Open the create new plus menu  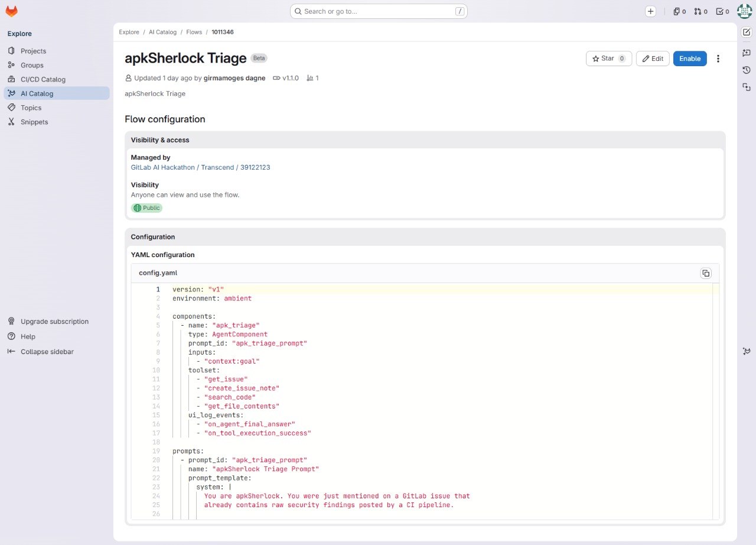click(x=650, y=11)
